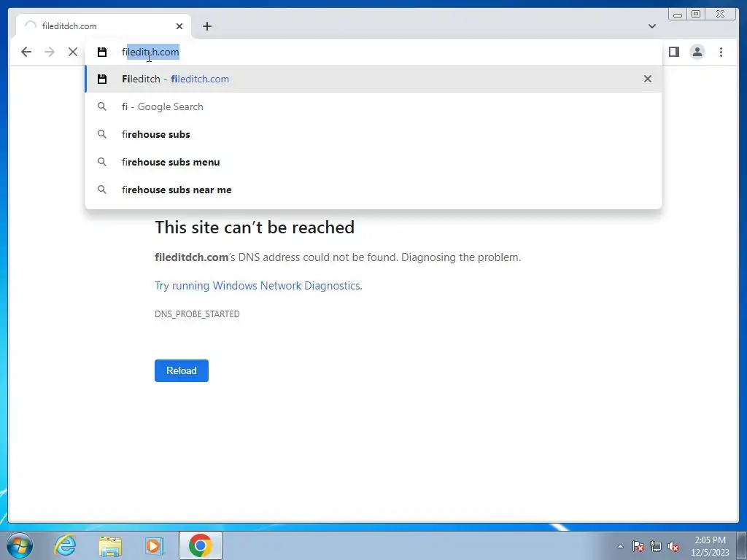Restore down the Chrome window

click(x=696, y=15)
